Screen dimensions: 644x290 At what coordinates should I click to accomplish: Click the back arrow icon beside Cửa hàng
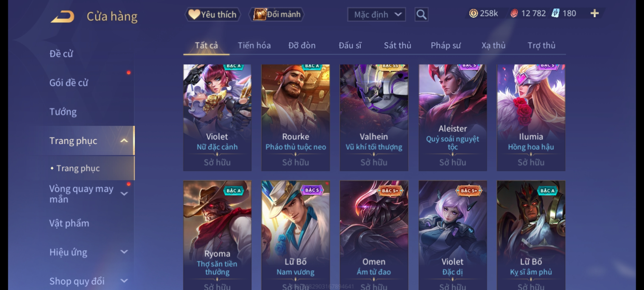tap(62, 16)
